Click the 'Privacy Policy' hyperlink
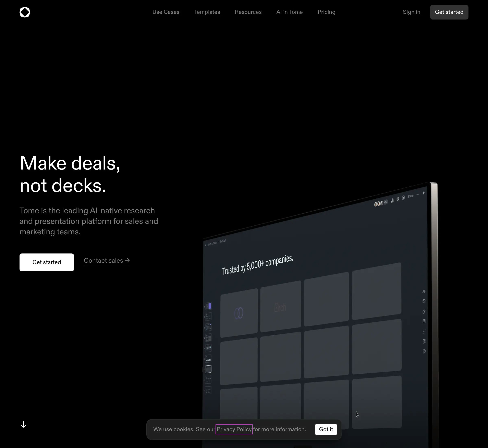Image resolution: width=488 pixels, height=448 pixels. tap(234, 429)
